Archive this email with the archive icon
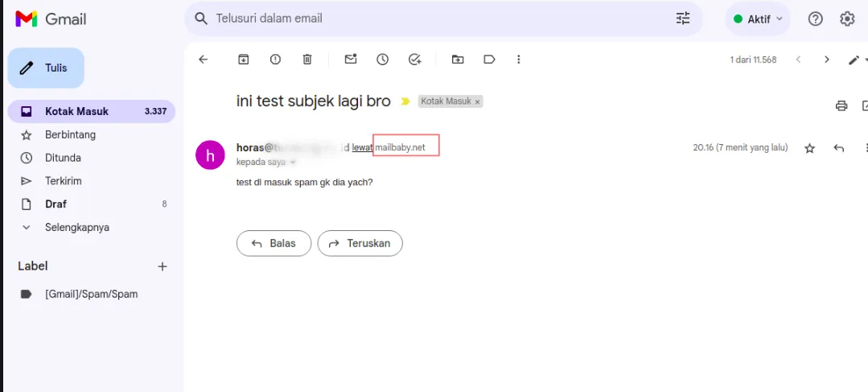 (243, 60)
